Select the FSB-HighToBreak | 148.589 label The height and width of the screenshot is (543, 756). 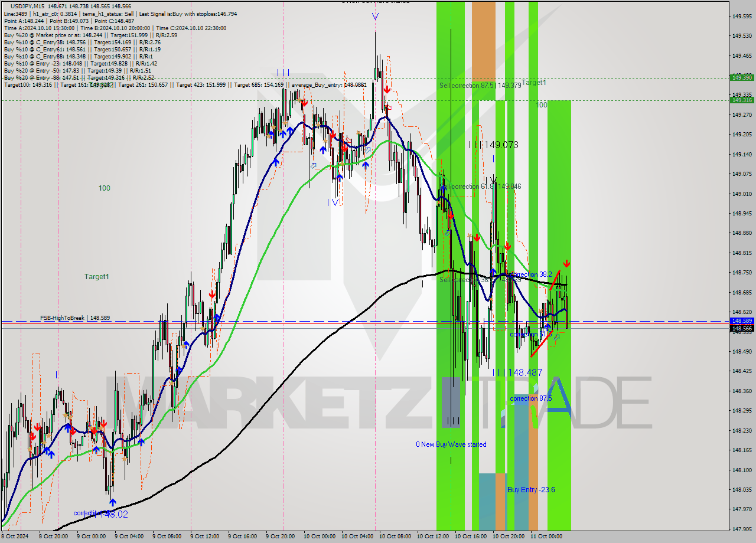click(75, 318)
